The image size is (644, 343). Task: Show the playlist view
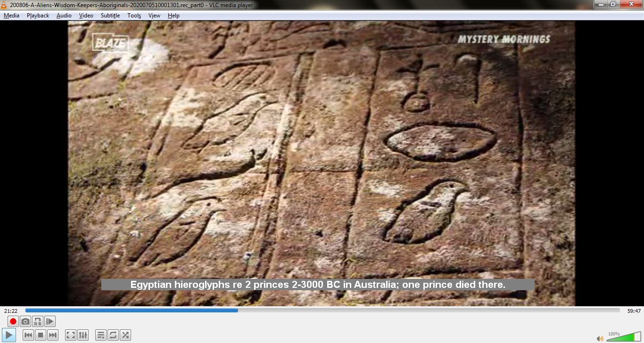click(x=101, y=335)
